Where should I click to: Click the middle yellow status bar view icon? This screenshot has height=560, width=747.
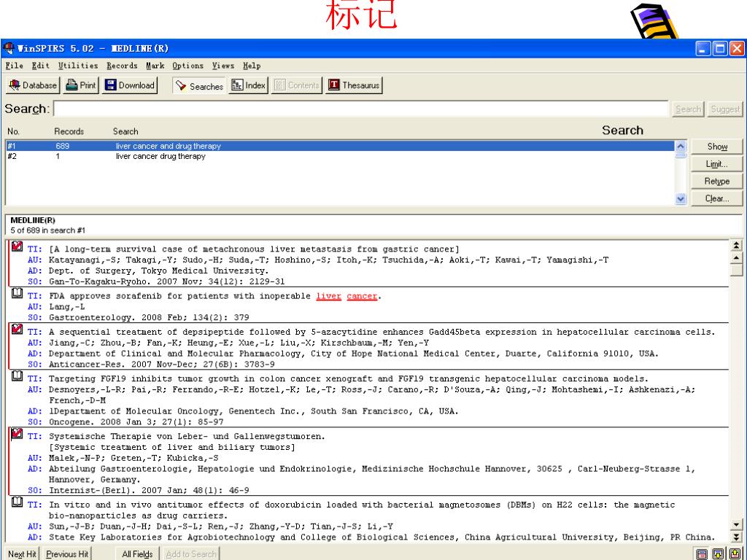718,554
